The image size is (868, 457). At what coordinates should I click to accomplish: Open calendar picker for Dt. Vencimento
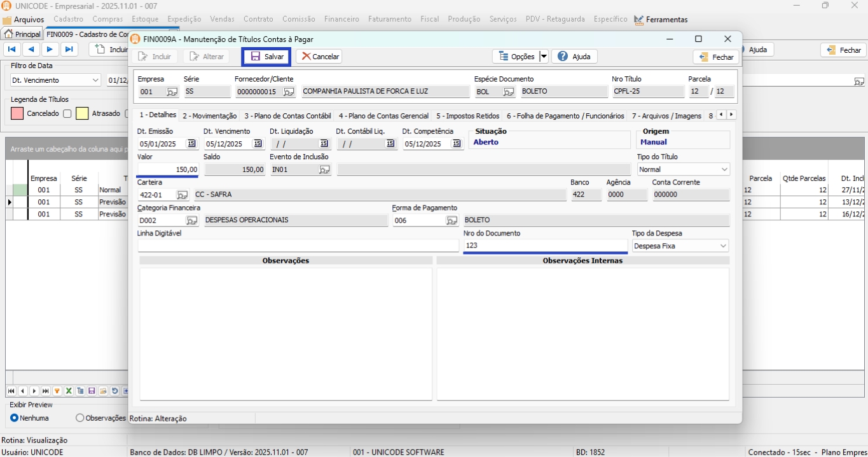(258, 144)
